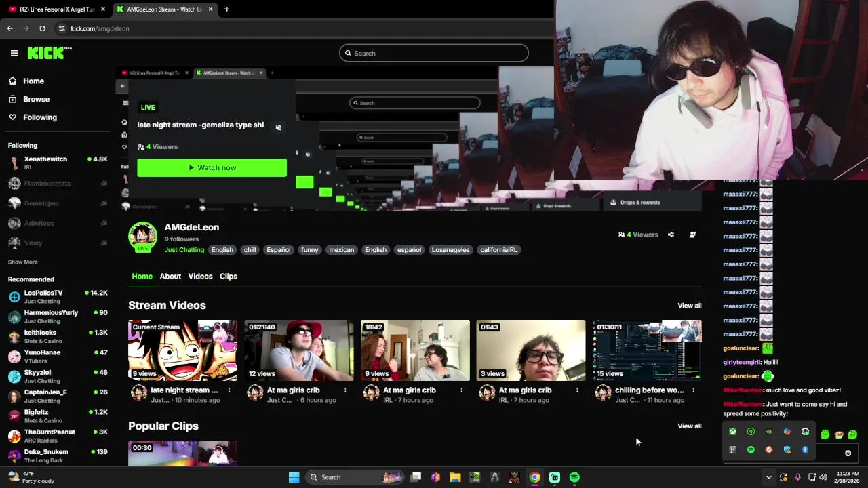View site information icon in address bar
Image resolution: width=868 pixels, height=488 pixels.
pyautogui.click(x=62, y=28)
